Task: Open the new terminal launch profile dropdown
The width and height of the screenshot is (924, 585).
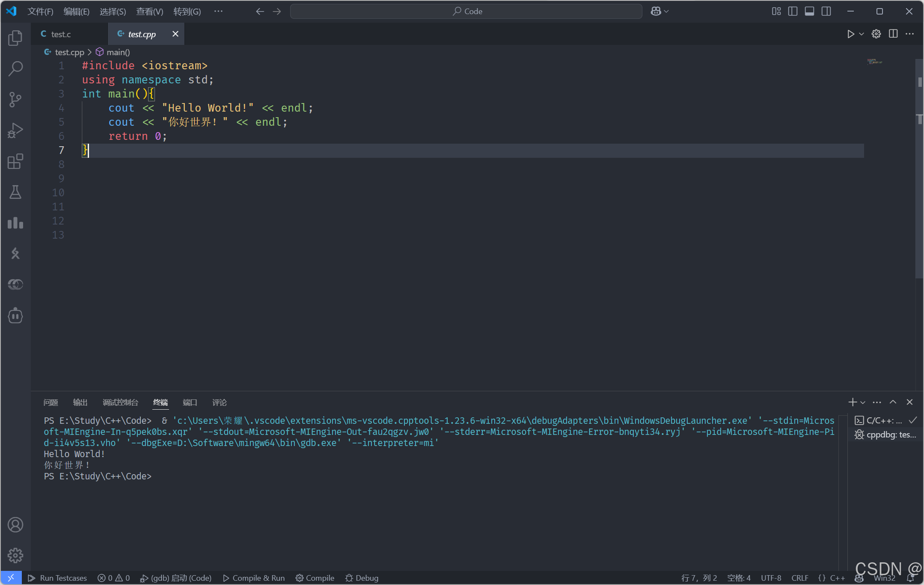Action: [x=863, y=402]
